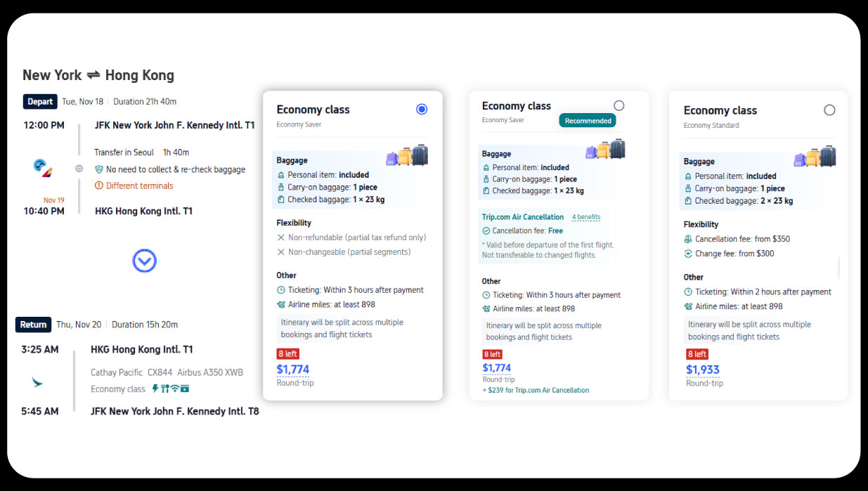Click the departure flight airline logos

(x=42, y=167)
